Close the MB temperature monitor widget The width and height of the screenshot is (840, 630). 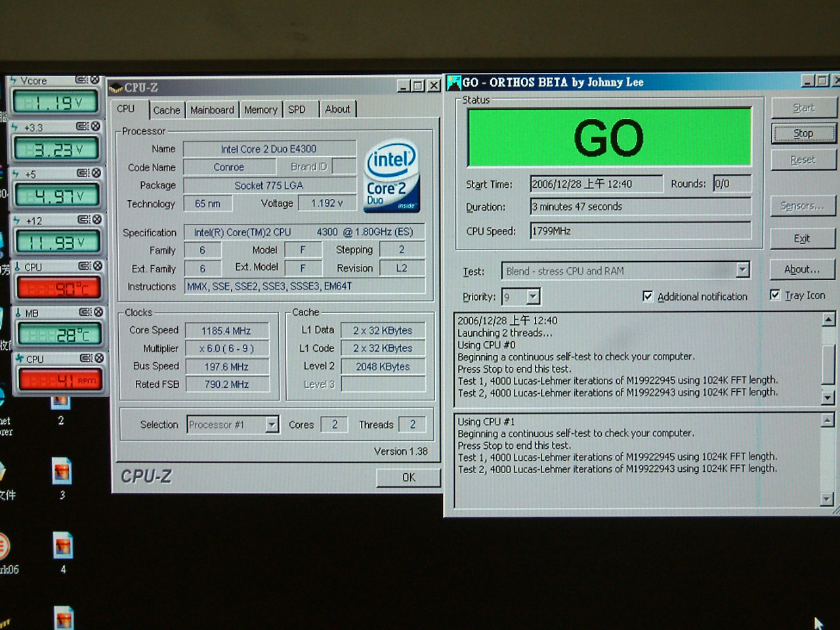pos(98,312)
